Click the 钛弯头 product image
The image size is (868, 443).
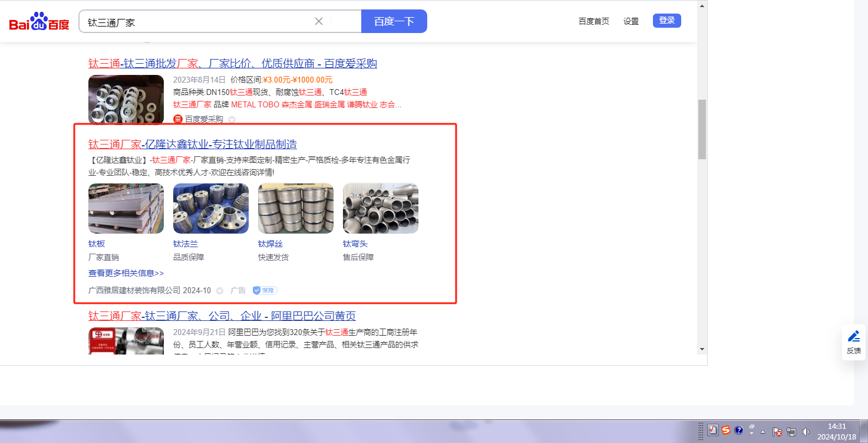[381, 209]
